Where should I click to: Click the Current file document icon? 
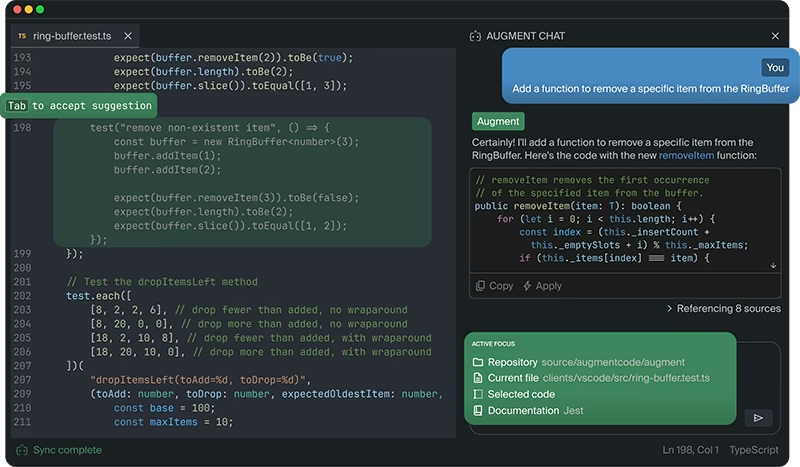(x=478, y=378)
